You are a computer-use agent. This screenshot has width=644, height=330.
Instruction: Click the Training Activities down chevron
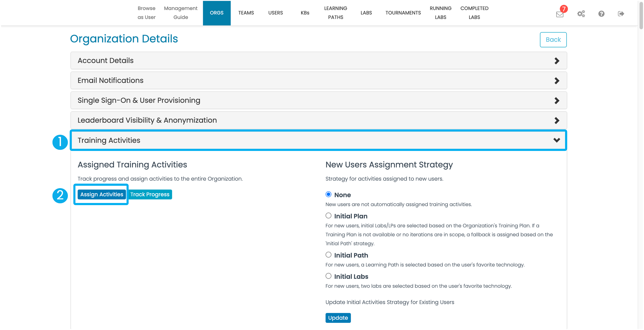(x=556, y=140)
